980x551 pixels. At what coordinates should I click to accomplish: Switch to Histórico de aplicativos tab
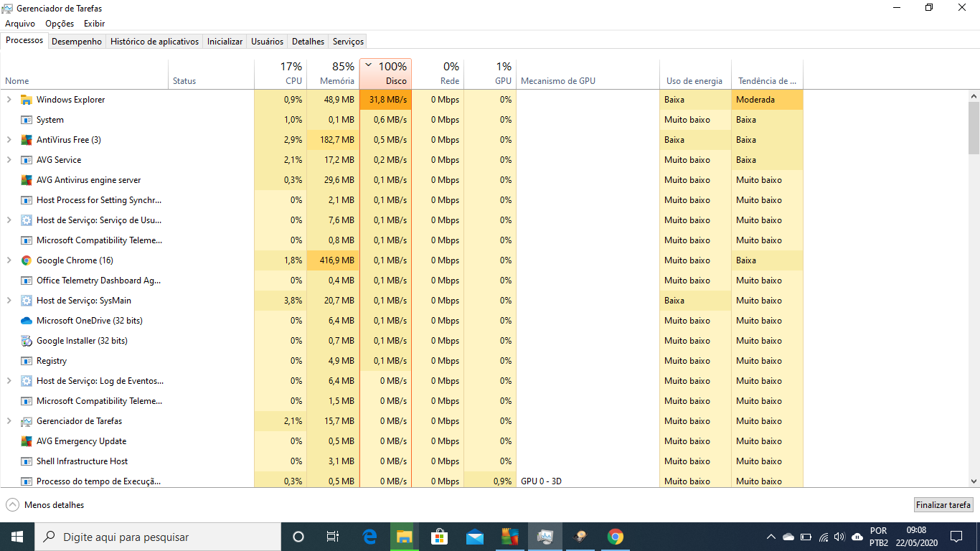coord(154,42)
